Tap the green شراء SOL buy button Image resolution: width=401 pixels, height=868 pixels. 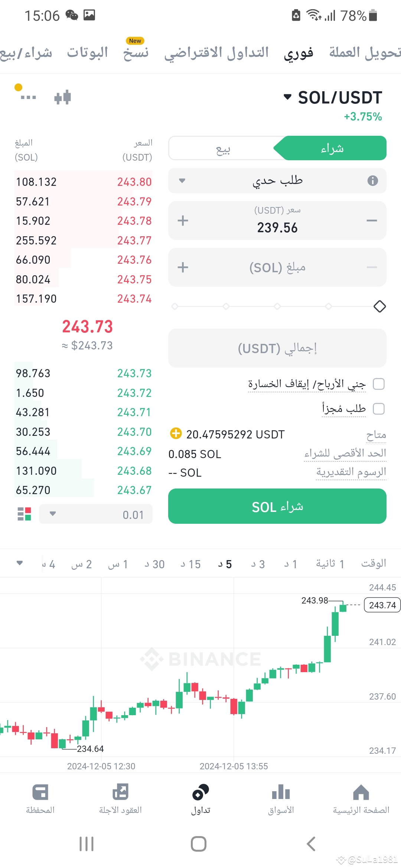(x=277, y=507)
